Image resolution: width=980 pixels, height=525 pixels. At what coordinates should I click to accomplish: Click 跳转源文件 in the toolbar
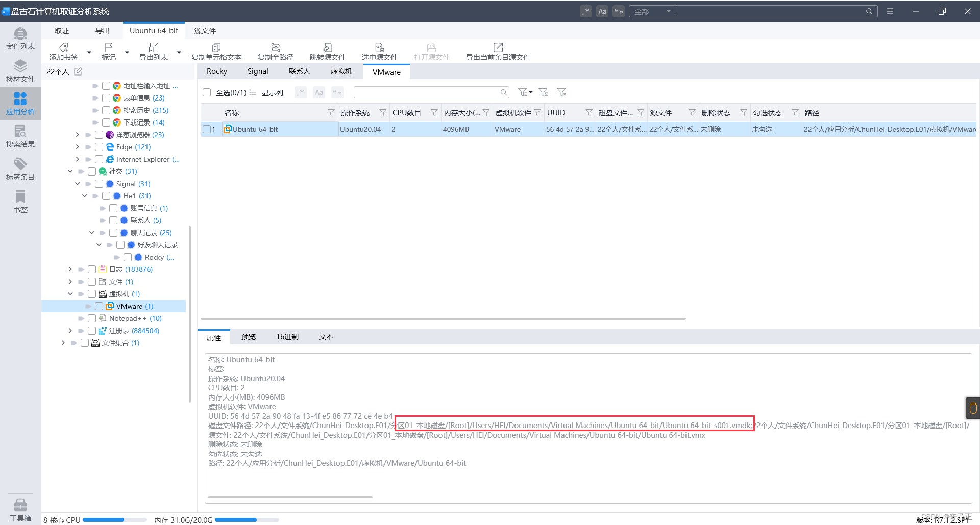click(x=328, y=52)
